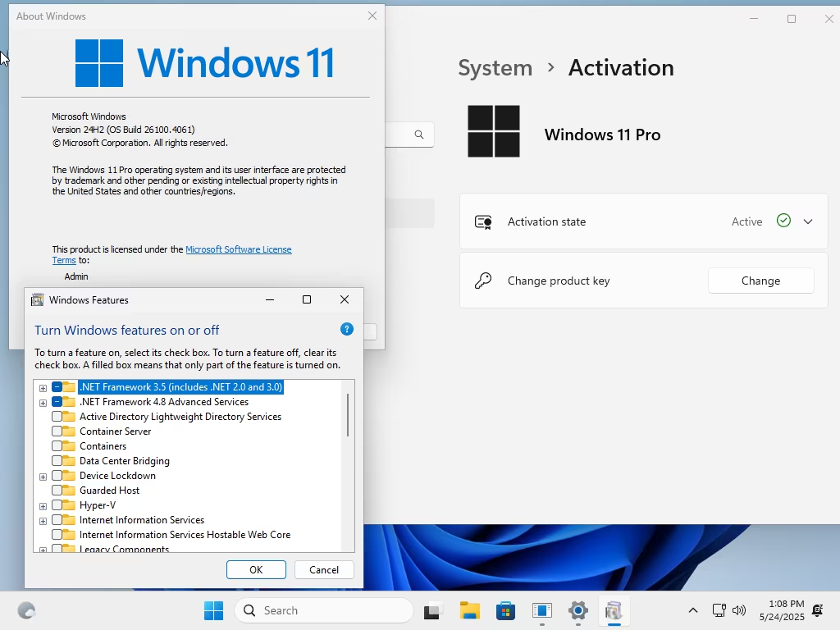The image size is (840, 630).
Task: Select the Data Center Bridging label
Action: click(125, 461)
